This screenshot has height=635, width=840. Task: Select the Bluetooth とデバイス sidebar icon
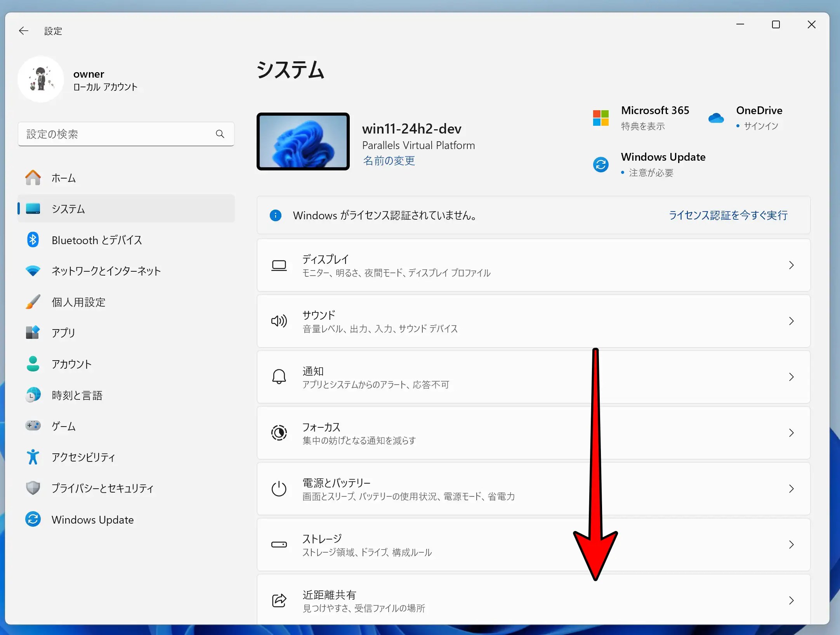click(33, 240)
